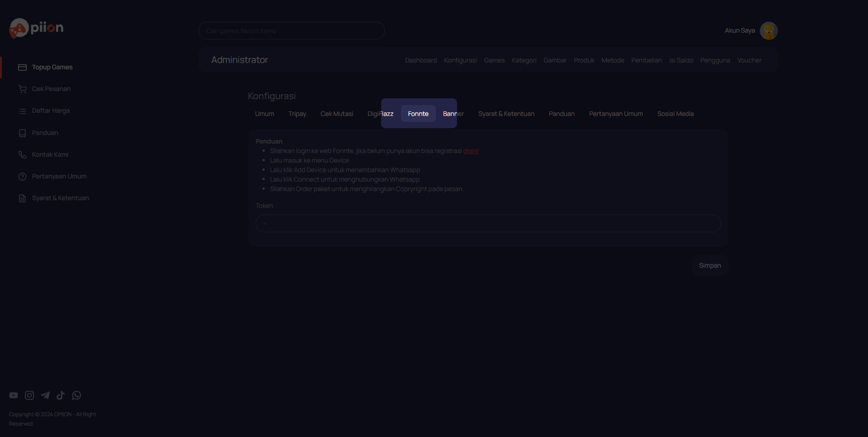Open the Telegram social icon
The width and height of the screenshot is (868, 437).
click(x=45, y=395)
